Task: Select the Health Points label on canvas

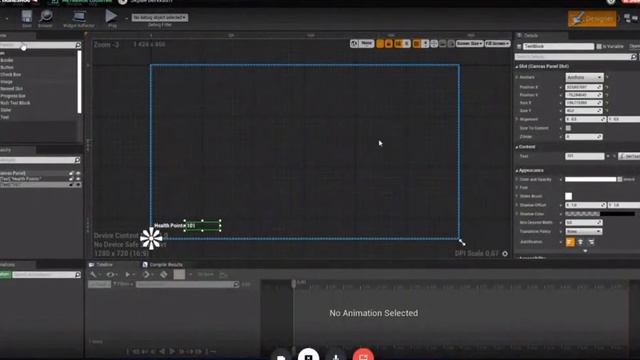Action: tap(169, 225)
